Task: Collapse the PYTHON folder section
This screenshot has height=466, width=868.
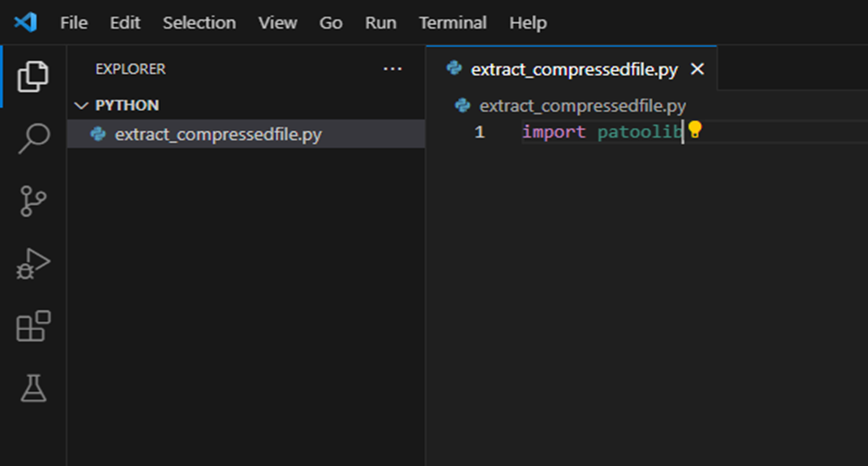Action: coord(81,105)
